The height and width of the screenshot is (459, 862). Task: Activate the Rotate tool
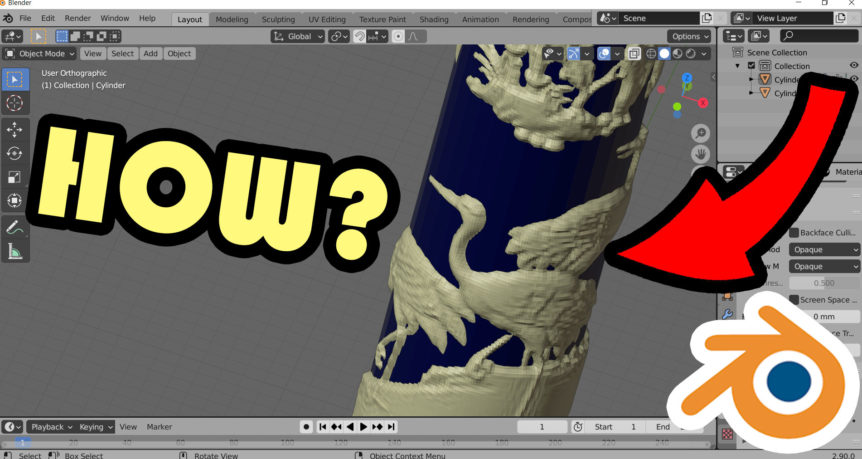(x=15, y=153)
